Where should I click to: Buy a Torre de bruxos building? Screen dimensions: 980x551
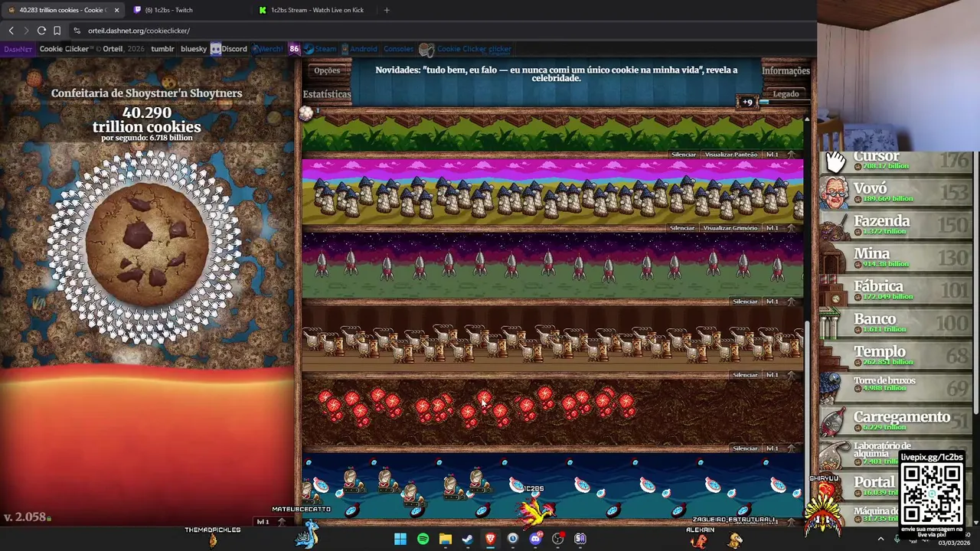[x=897, y=388]
